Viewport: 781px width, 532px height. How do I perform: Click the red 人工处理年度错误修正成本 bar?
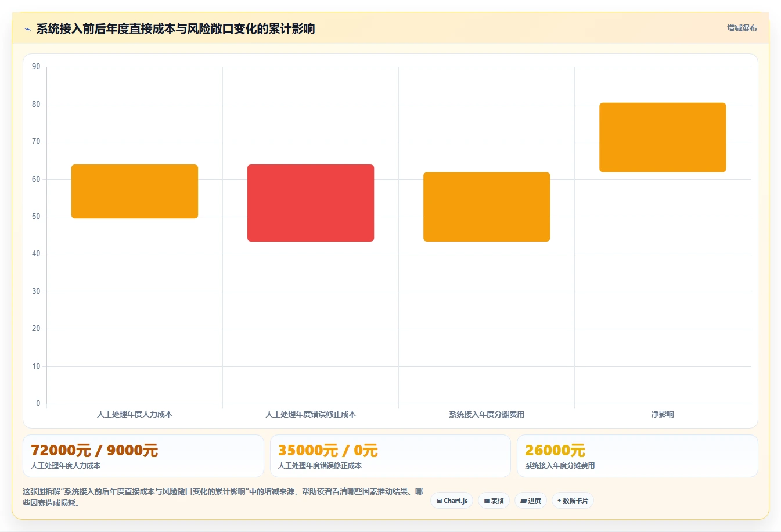click(311, 203)
